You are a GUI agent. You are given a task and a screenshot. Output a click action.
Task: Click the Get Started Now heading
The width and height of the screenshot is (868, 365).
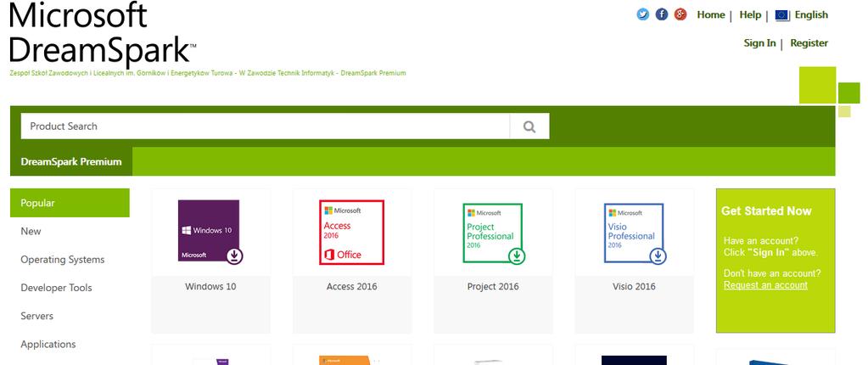click(x=766, y=211)
